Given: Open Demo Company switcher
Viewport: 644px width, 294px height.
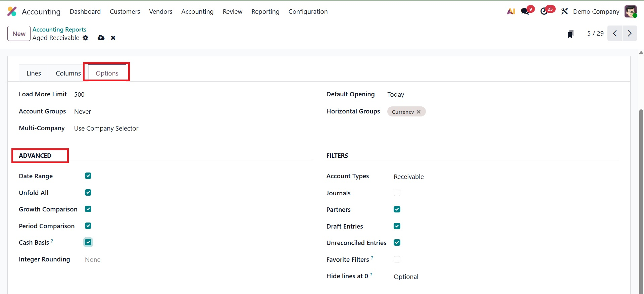Looking at the screenshot, I should click(x=596, y=11).
